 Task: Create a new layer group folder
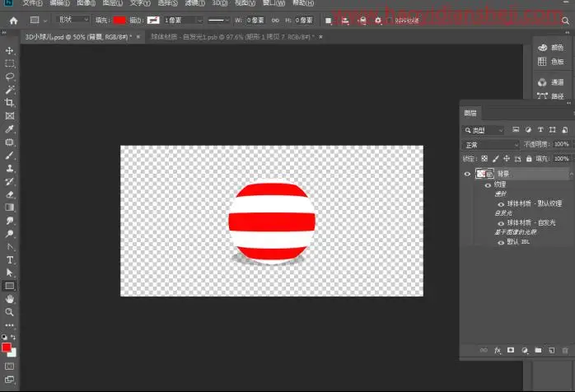[538, 350]
